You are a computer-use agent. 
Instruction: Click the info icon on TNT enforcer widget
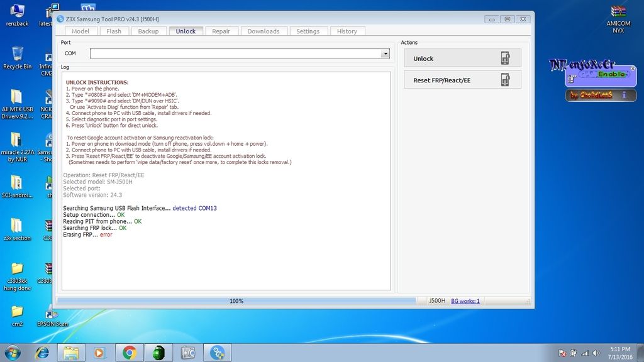[x=624, y=96]
